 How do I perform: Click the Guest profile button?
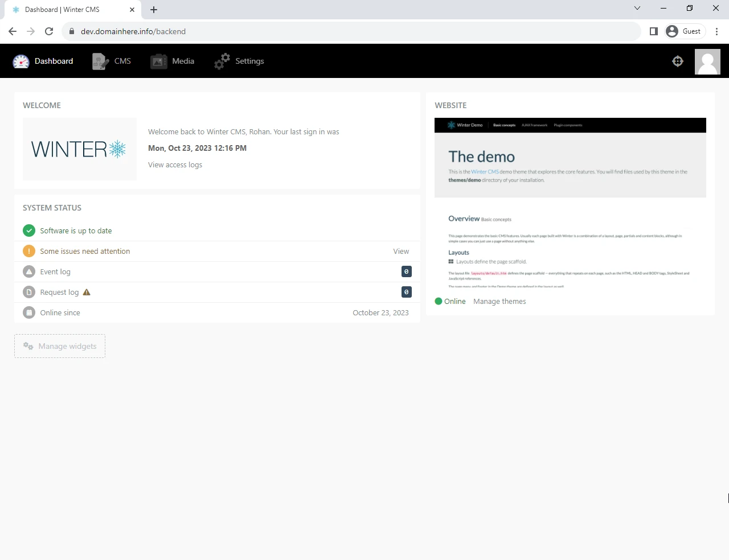pos(685,31)
